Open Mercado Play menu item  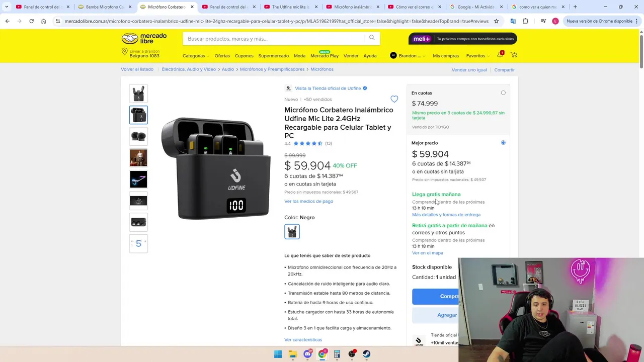pyautogui.click(x=325, y=56)
